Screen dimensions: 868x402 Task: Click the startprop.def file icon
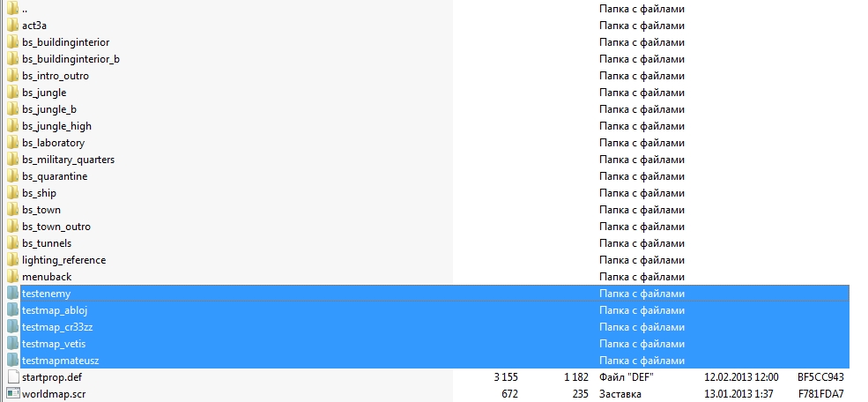click(13, 377)
